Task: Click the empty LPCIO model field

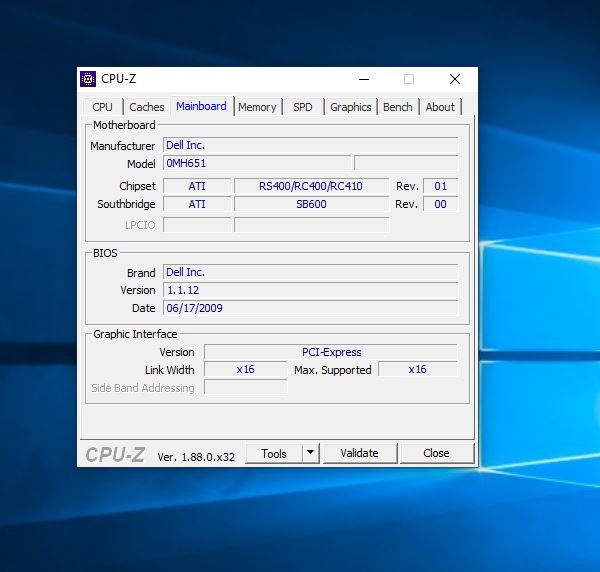Action: click(311, 225)
